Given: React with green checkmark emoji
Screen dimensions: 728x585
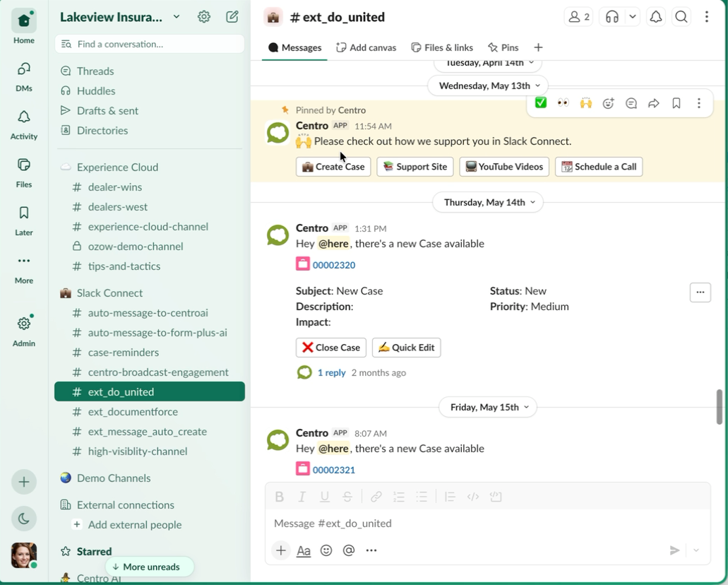Looking at the screenshot, I should pyautogui.click(x=540, y=102).
